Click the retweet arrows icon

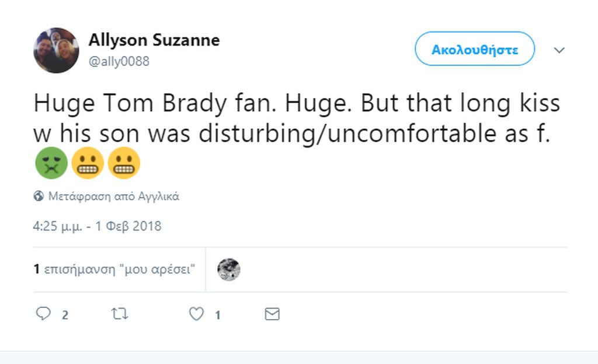[119, 314]
